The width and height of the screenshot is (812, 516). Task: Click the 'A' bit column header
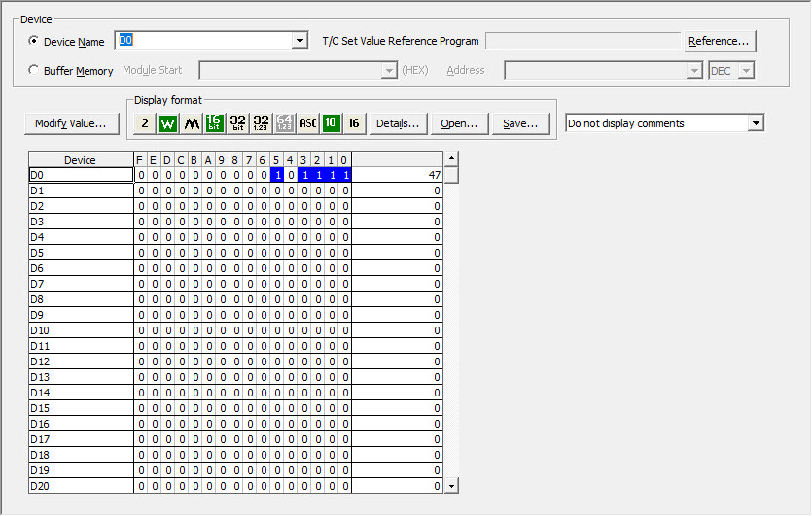pos(209,160)
